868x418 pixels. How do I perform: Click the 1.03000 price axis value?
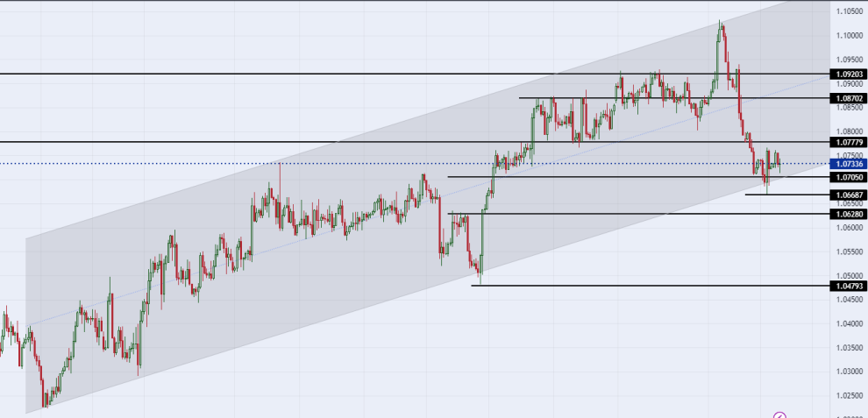(x=850, y=372)
